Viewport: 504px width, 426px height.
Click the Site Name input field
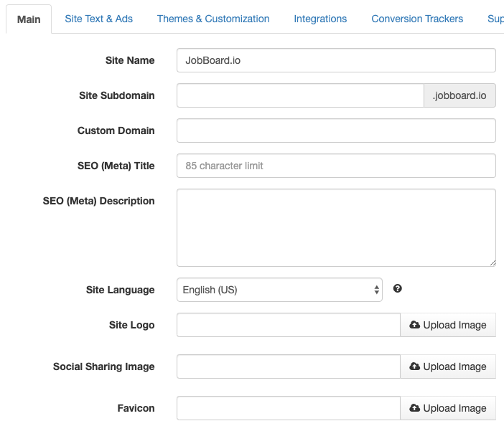336,60
